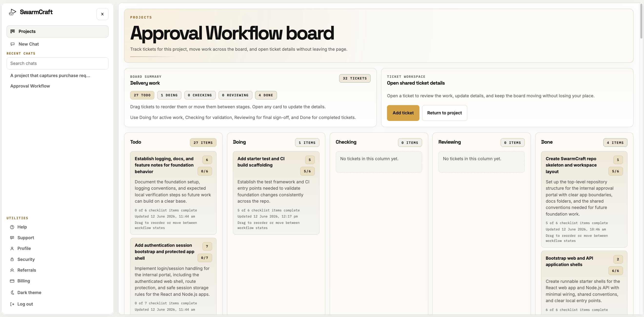Close the sidebar with the X button
Image resolution: width=644 pixels, height=317 pixels.
[102, 14]
